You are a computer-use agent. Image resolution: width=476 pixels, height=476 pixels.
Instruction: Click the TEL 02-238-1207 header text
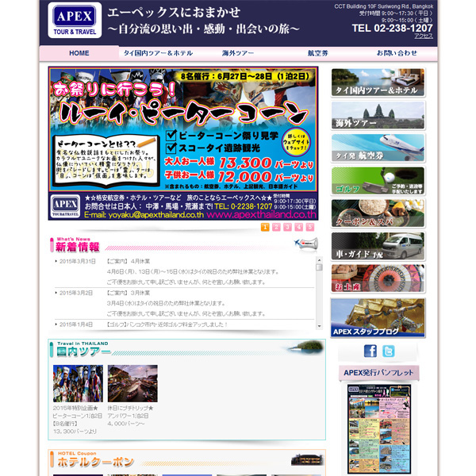point(392,29)
